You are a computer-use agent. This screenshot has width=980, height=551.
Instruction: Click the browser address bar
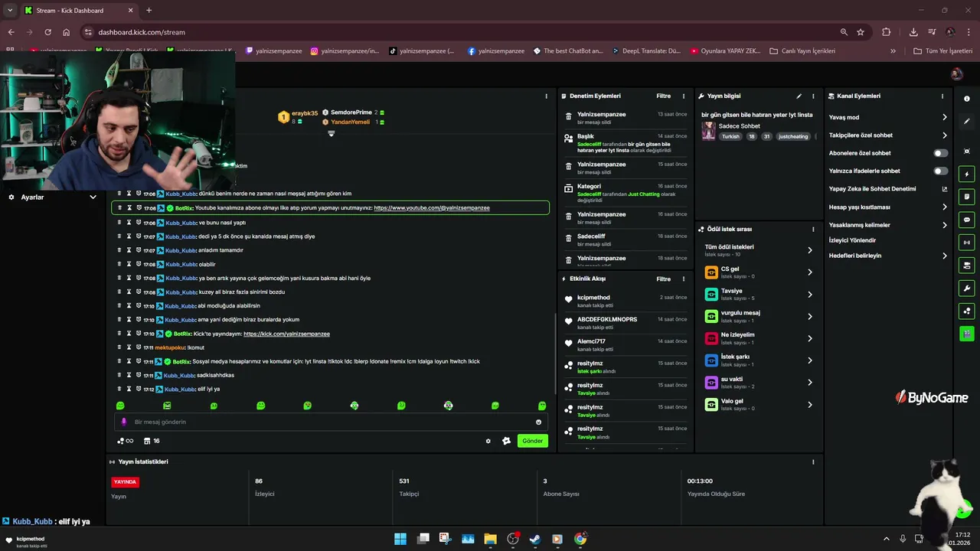(x=459, y=32)
